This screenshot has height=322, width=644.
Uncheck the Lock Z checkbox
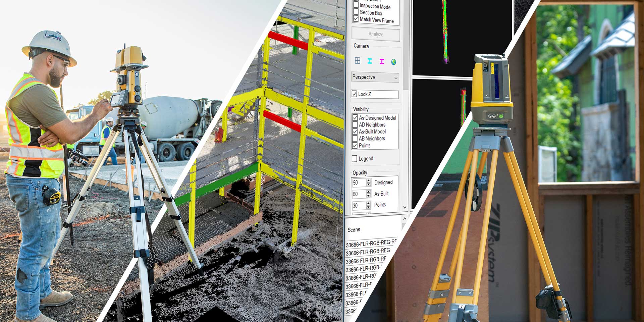pyautogui.click(x=355, y=94)
